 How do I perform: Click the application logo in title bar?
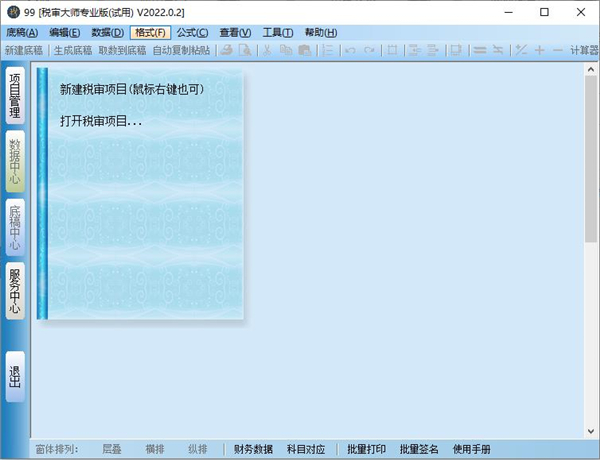click(13, 12)
